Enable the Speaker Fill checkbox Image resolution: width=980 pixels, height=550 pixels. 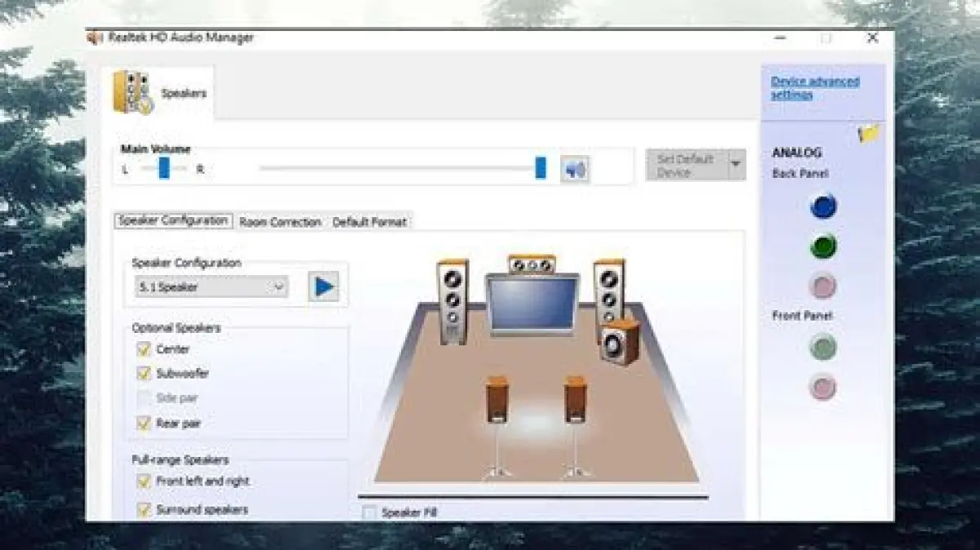[369, 512]
